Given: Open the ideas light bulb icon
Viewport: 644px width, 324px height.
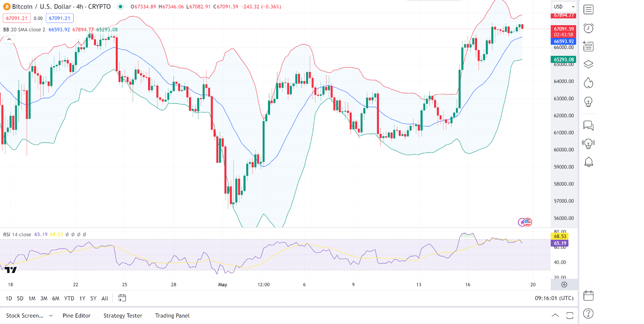Looking at the screenshot, I should click(588, 102).
